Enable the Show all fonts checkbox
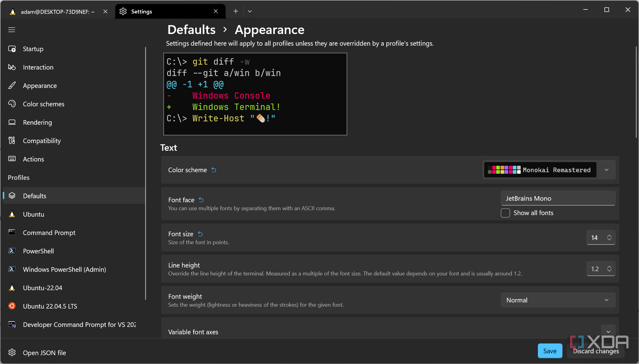This screenshot has width=639, height=364. pos(505,213)
